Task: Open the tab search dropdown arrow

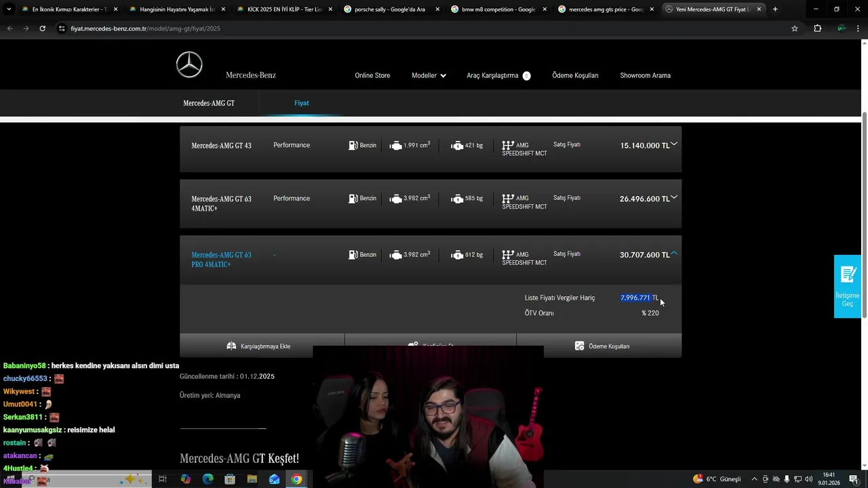Action: 8,9
